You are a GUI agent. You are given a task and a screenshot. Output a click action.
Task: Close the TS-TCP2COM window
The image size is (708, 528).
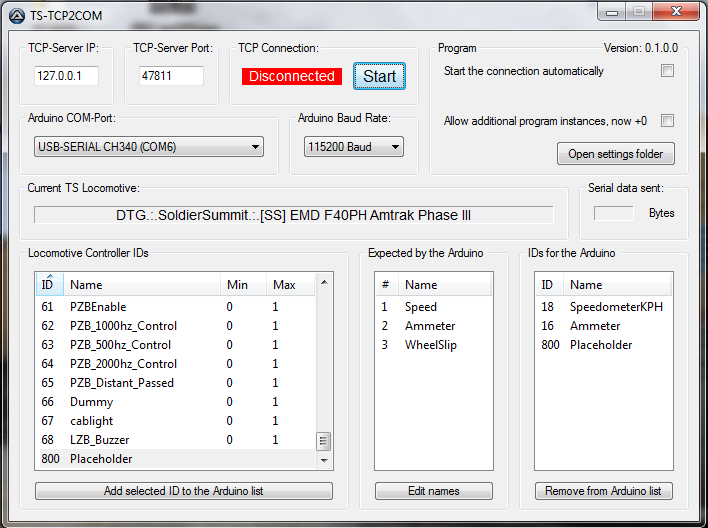point(676,12)
